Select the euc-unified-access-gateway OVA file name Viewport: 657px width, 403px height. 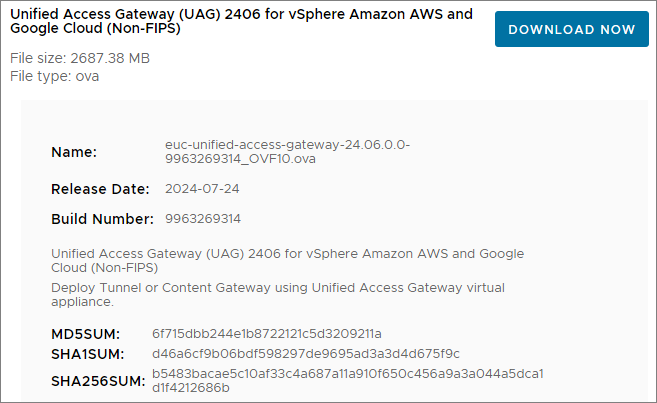(x=287, y=152)
